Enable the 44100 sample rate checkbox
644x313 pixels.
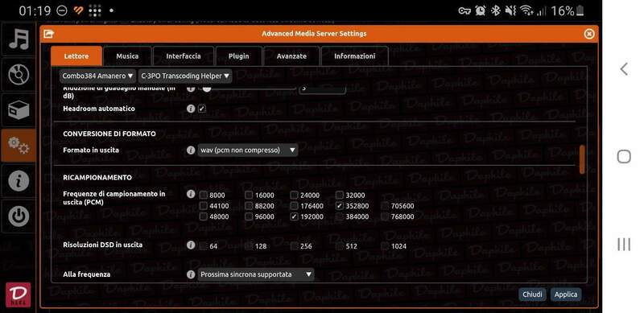pos(204,206)
